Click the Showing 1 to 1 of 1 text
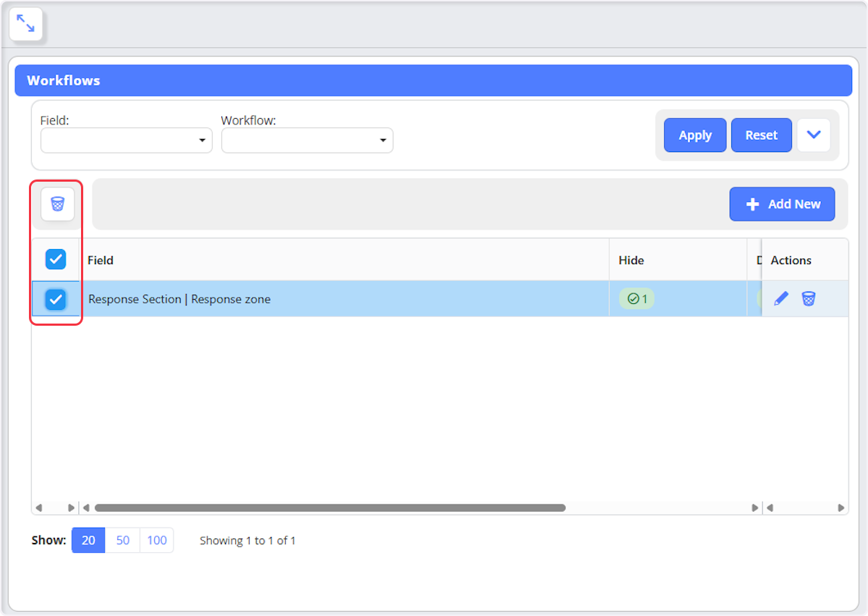Screen dimensions: 868x616 pyautogui.click(x=247, y=541)
